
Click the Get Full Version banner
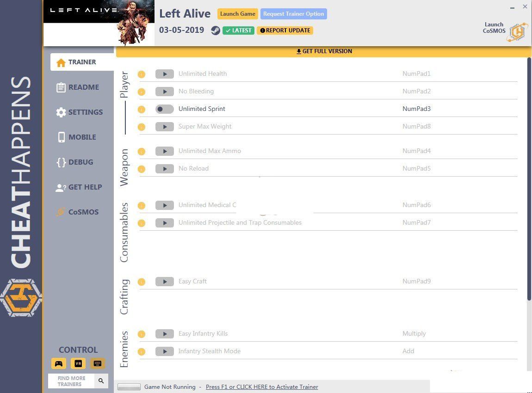tap(324, 51)
